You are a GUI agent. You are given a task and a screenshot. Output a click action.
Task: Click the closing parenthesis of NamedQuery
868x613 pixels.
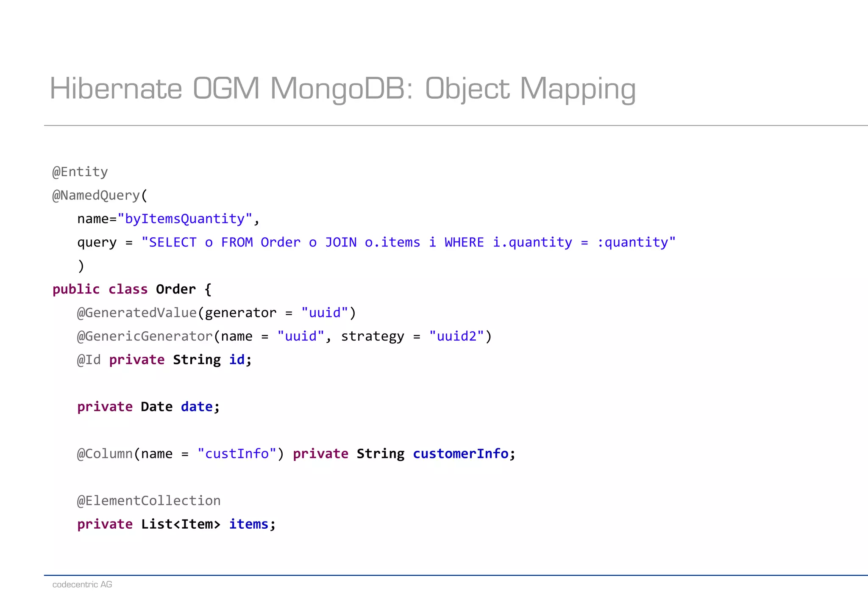point(81,266)
